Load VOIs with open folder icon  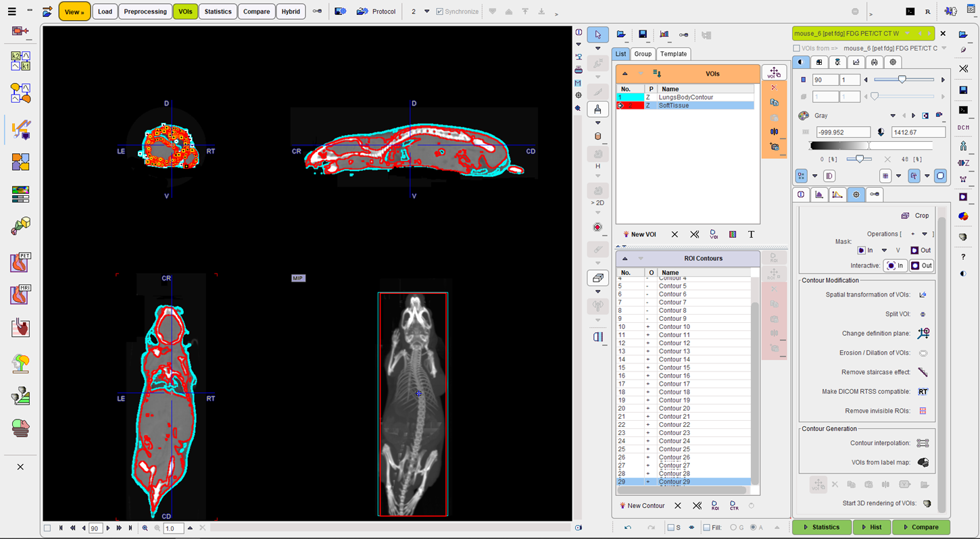click(621, 34)
